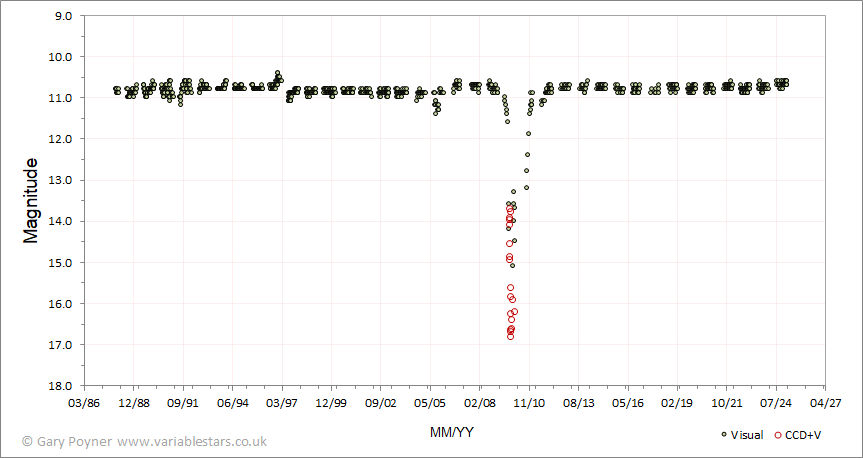Click the y-axis label '15.0'
Image resolution: width=863 pixels, height=458 pixels.
[x=63, y=263]
